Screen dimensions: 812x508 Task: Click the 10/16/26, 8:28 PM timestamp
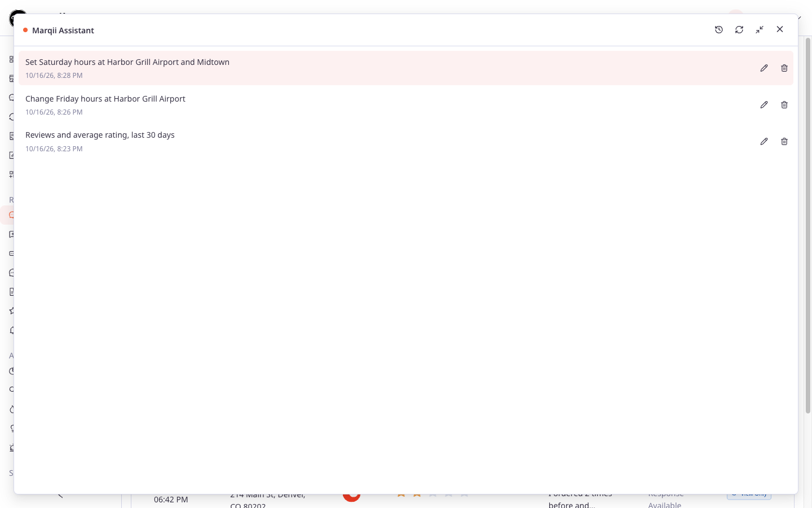coord(54,76)
